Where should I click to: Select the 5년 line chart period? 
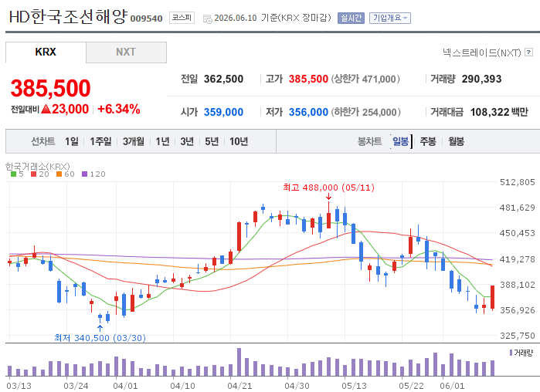click(x=212, y=141)
